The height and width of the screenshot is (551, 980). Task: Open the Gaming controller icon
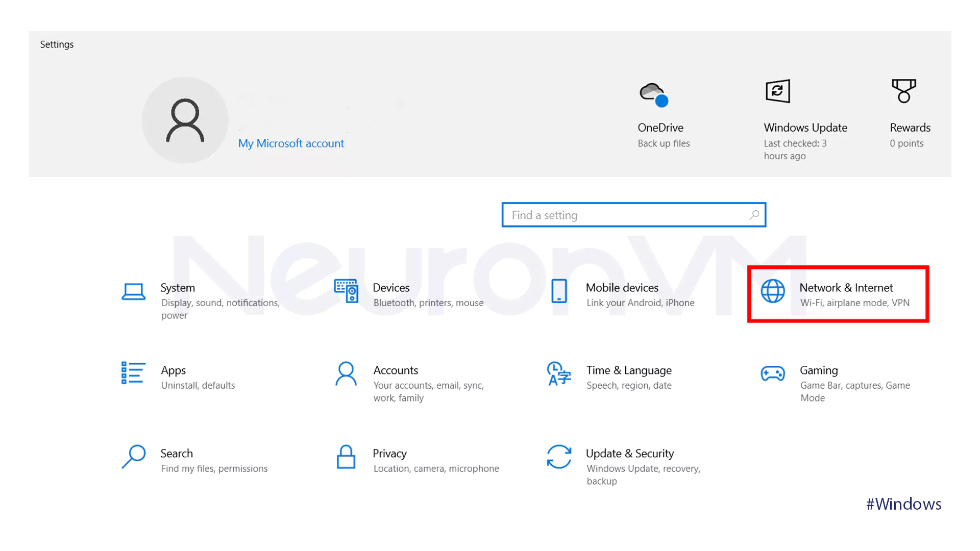773,373
